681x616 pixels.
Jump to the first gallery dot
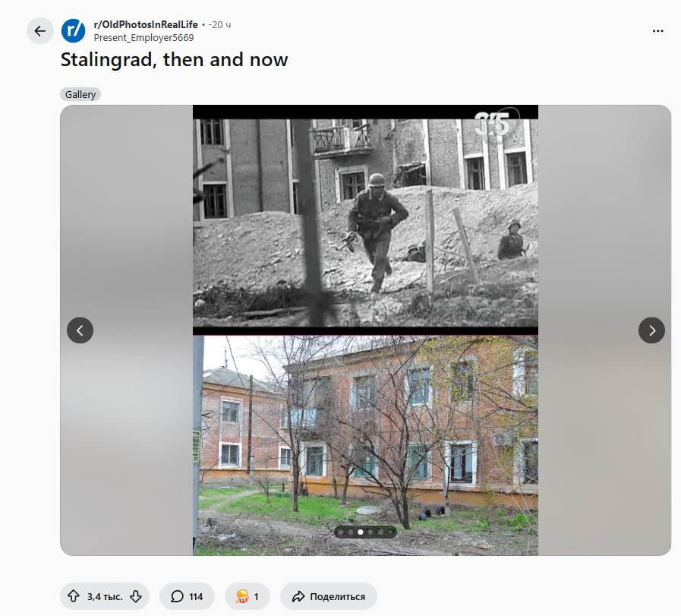point(340,532)
